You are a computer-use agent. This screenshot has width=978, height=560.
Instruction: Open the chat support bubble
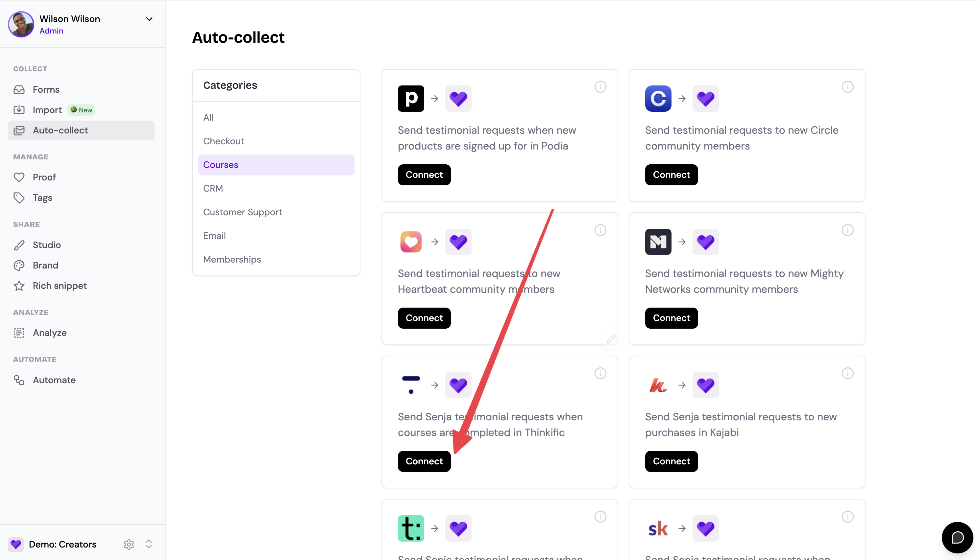(x=957, y=537)
